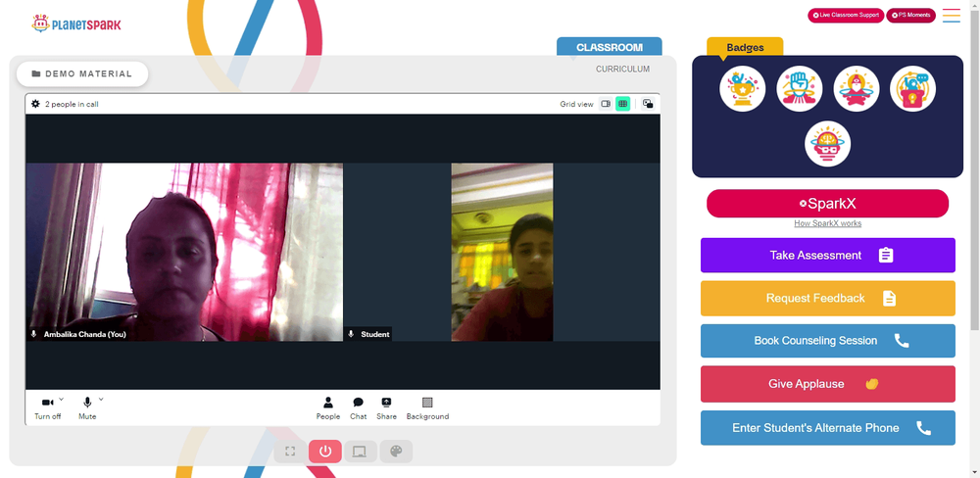
Task: Click the Student video tile
Action: click(x=502, y=253)
